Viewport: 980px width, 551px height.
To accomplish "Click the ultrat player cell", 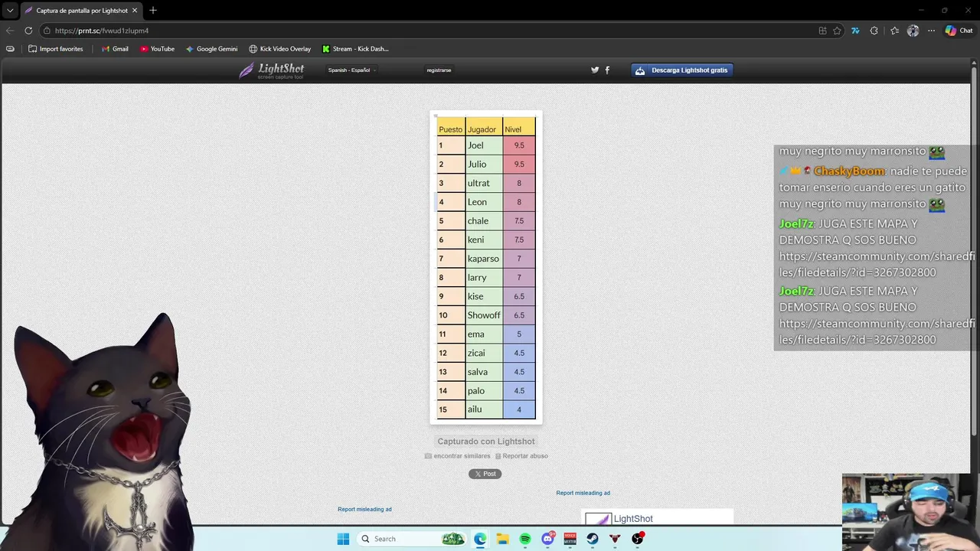I will click(x=484, y=183).
